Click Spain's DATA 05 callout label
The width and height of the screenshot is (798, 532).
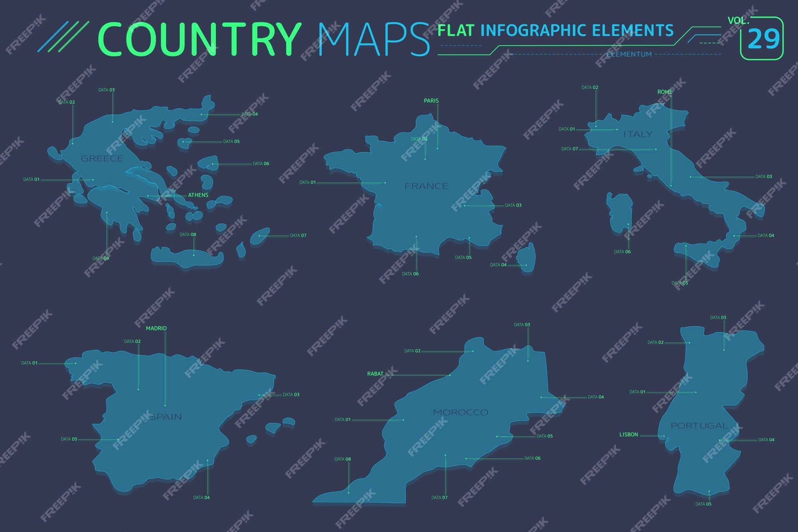coord(69,439)
